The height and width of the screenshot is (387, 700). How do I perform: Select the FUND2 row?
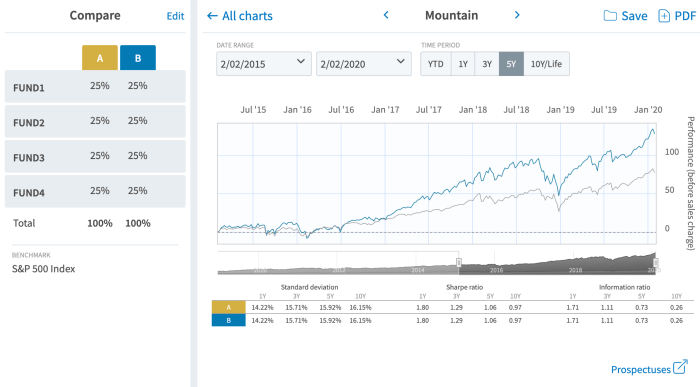coord(95,121)
